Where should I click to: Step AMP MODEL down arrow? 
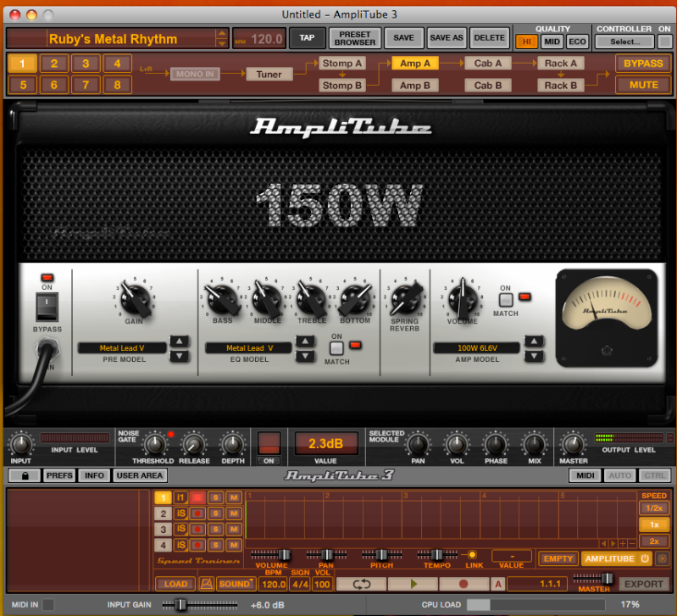coord(534,356)
